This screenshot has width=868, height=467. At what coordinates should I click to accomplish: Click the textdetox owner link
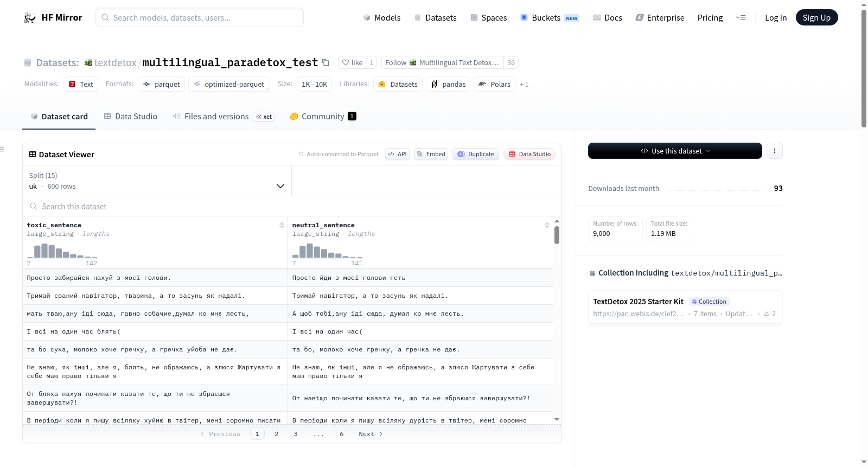(x=115, y=62)
